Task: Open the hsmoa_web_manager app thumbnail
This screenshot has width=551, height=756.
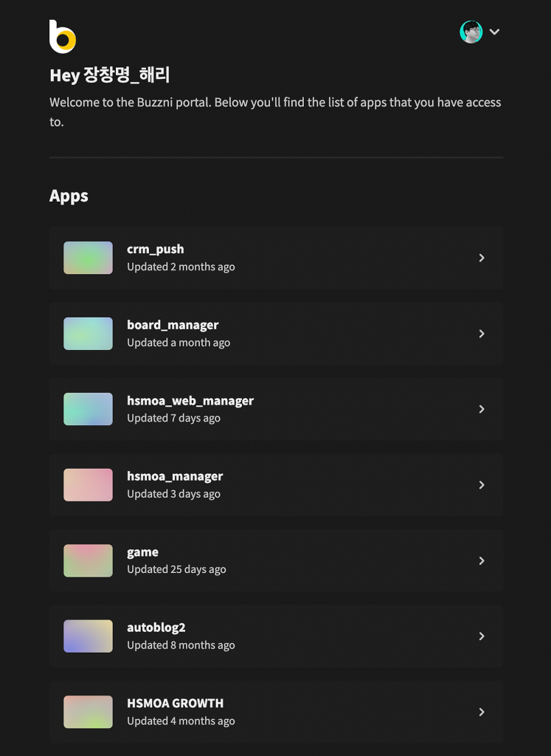Action: tap(88, 409)
